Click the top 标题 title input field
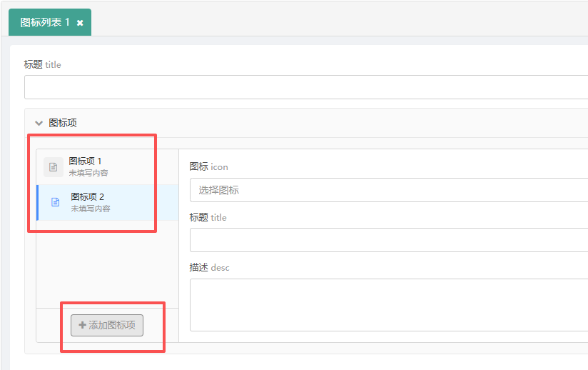Viewport: 588px width, 370px height. (306, 87)
